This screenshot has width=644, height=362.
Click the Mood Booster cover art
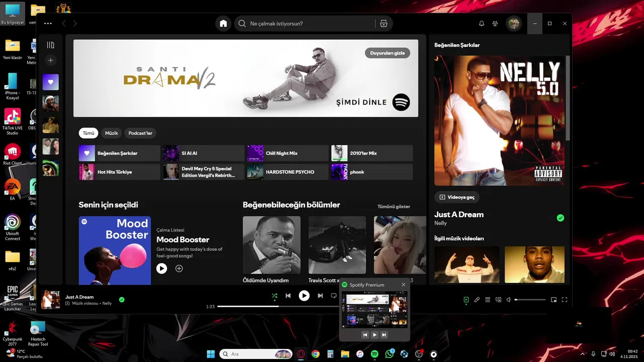(115, 250)
